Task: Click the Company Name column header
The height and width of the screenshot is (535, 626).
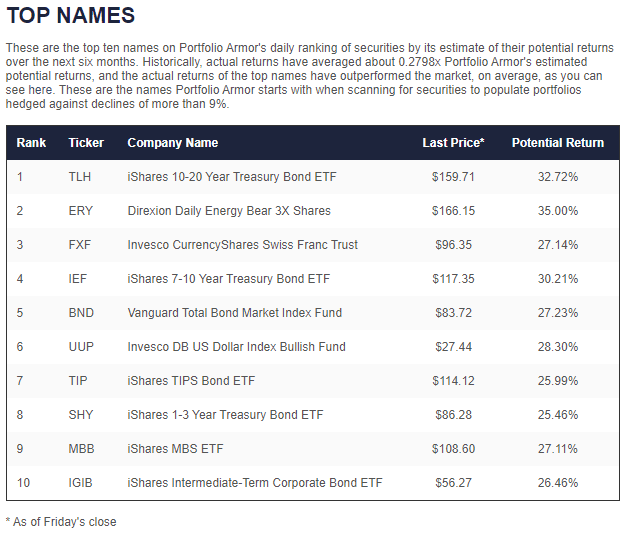Action: 172,143
